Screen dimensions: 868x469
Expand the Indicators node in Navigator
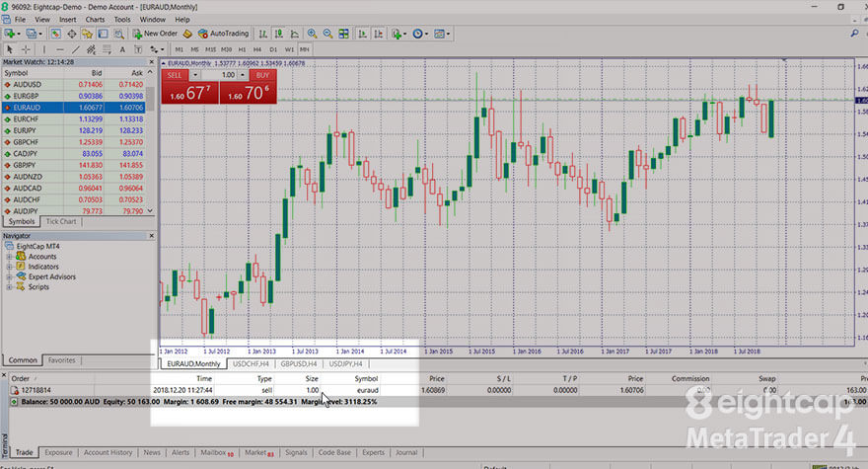tap(9, 267)
